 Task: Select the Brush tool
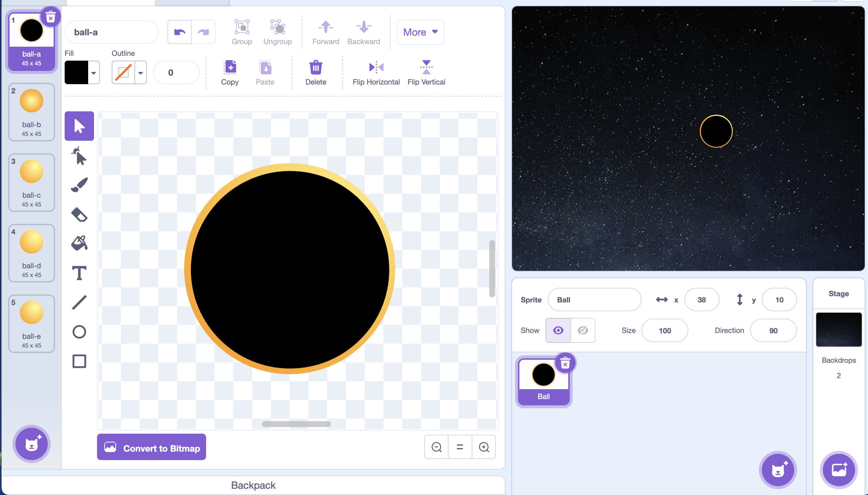79,185
